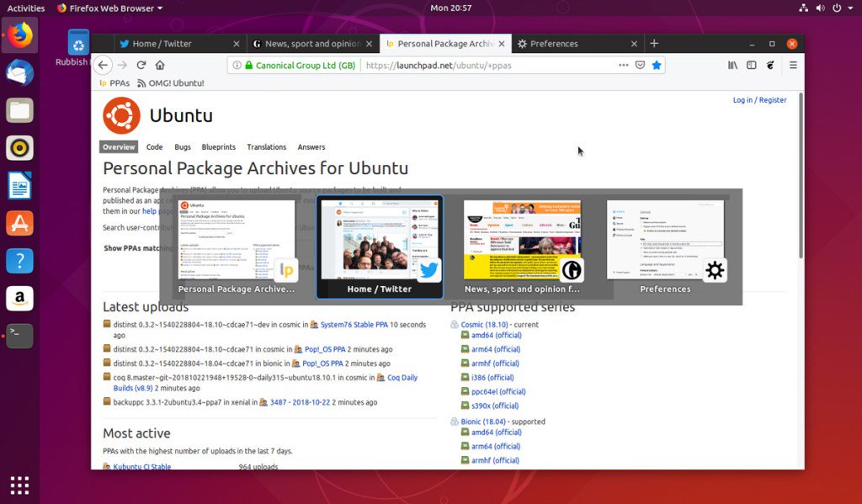Close the Preferences tab

click(634, 44)
